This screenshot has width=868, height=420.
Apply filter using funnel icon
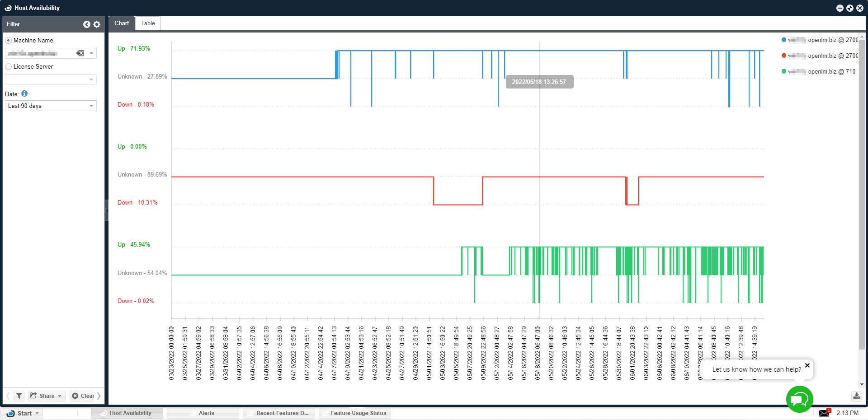19,396
